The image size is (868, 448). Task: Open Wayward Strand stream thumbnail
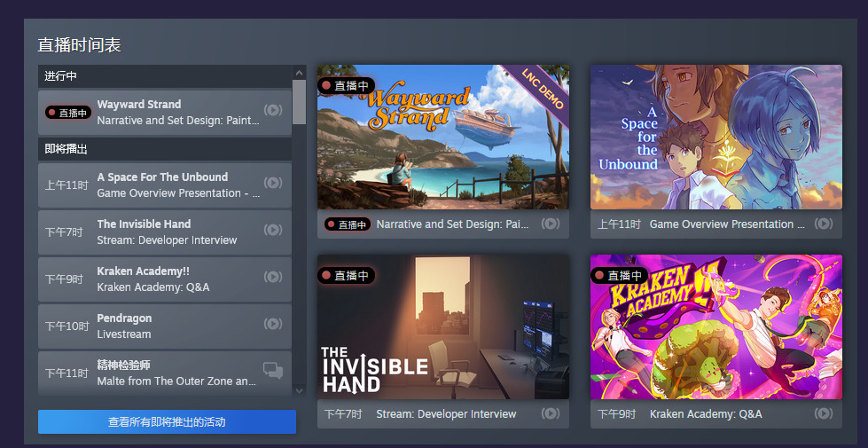pyautogui.click(x=442, y=137)
